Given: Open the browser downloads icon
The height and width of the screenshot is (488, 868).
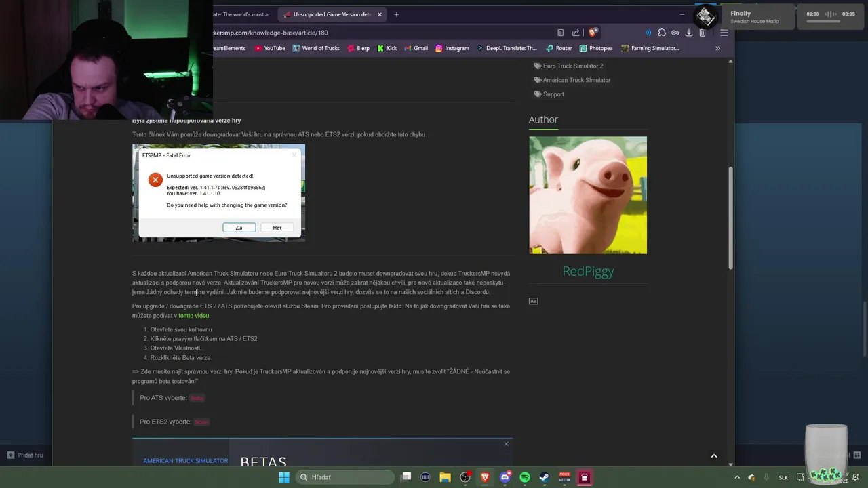Looking at the screenshot, I should [689, 33].
